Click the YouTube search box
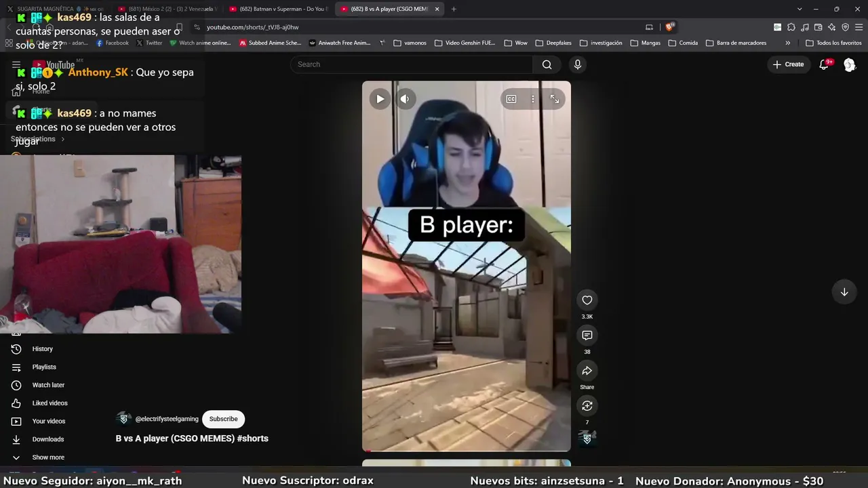This screenshot has width=868, height=488. [412, 64]
